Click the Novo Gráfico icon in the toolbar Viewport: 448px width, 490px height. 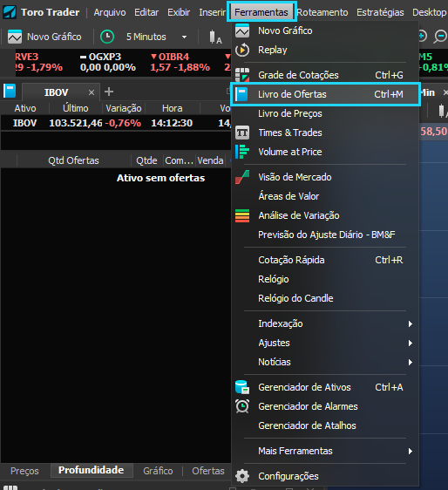15,37
